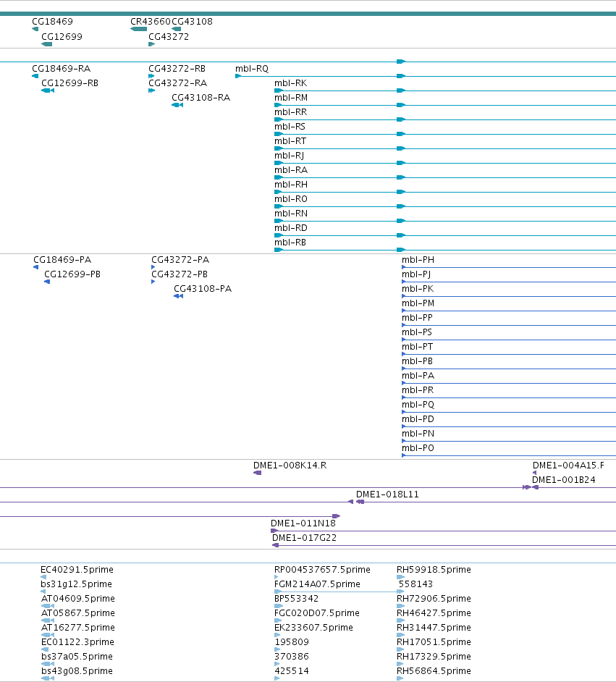616x682 pixels.
Task: Select the CG43272-PB protein label
Action: click(180, 274)
